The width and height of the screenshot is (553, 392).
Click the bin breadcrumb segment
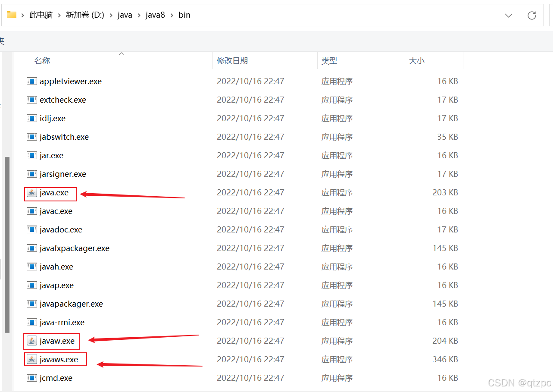click(184, 15)
